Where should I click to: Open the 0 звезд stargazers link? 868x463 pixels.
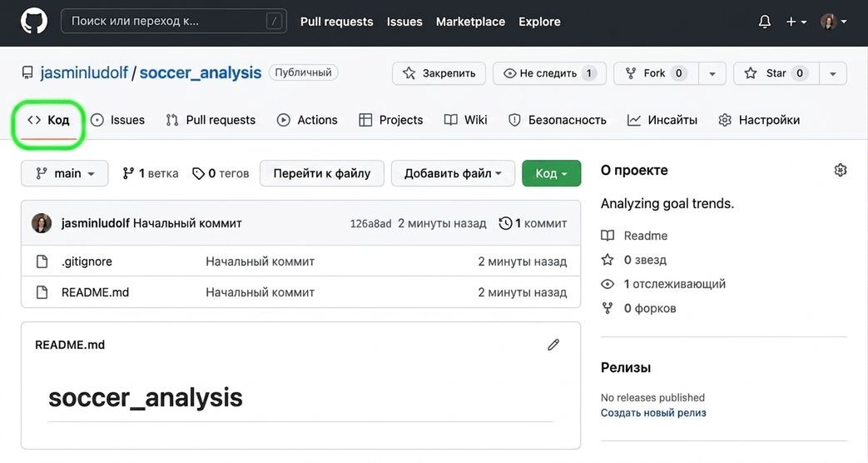point(634,260)
